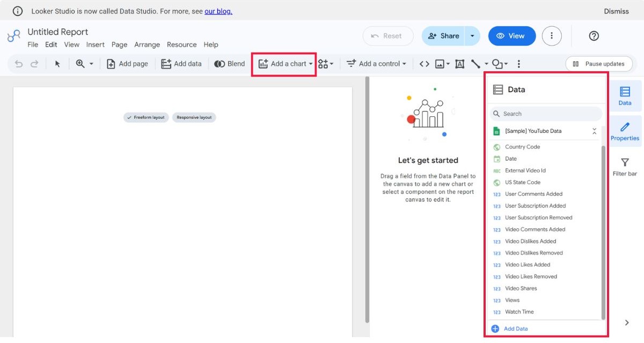Open the Edit menu
Viewport: 644px width, 343px height.
pos(51,44)
